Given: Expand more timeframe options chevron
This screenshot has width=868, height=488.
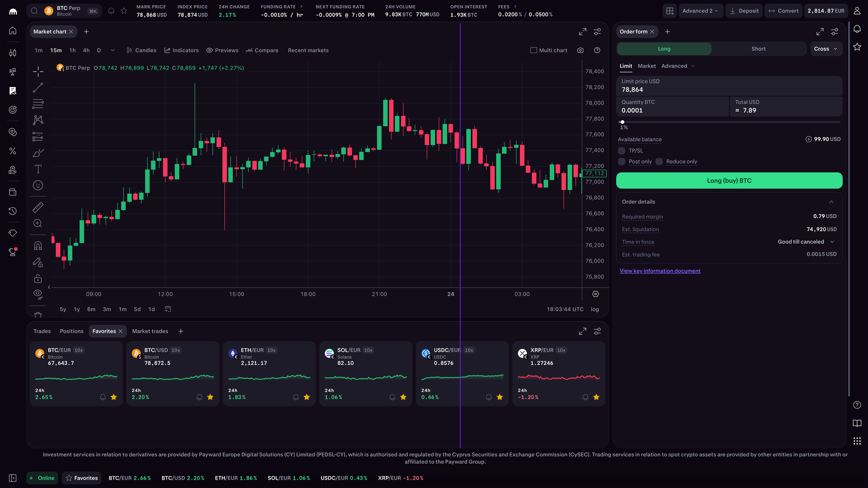Looking at the screenshot, I should (112, 50).
